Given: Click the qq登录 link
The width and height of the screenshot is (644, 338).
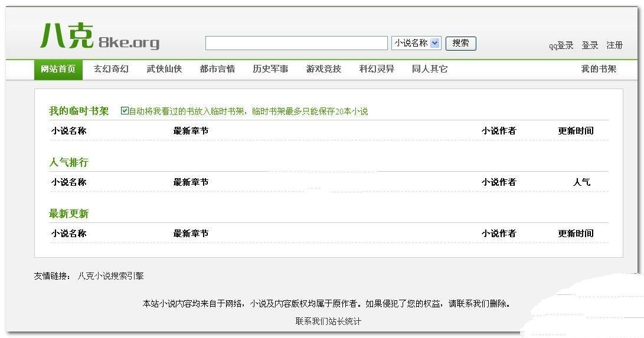Looking at the screenshot, I should pos(561,45).
